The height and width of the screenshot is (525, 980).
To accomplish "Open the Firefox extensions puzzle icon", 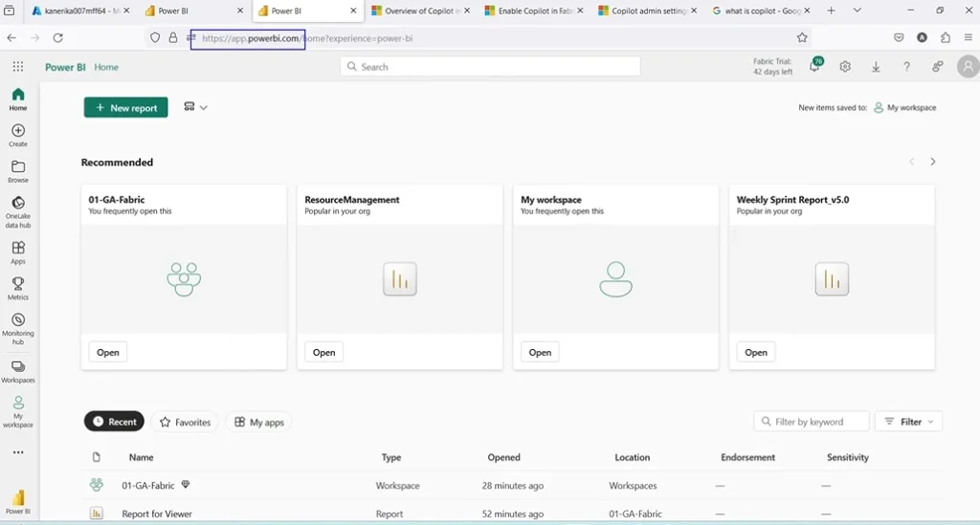I will (945, 38).
